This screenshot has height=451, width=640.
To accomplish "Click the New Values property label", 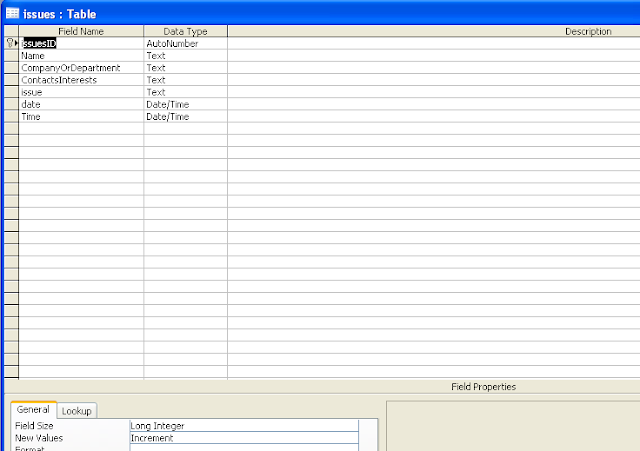I will 39,438.
